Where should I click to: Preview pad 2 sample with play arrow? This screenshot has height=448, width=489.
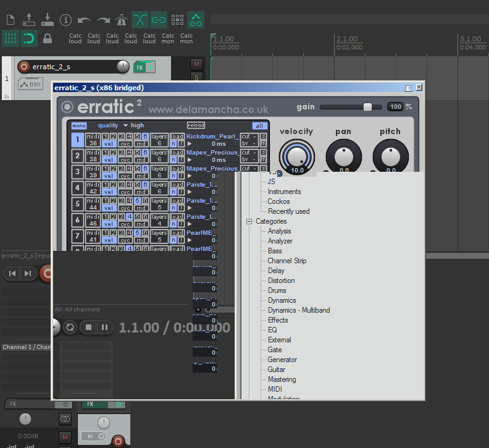190,160
